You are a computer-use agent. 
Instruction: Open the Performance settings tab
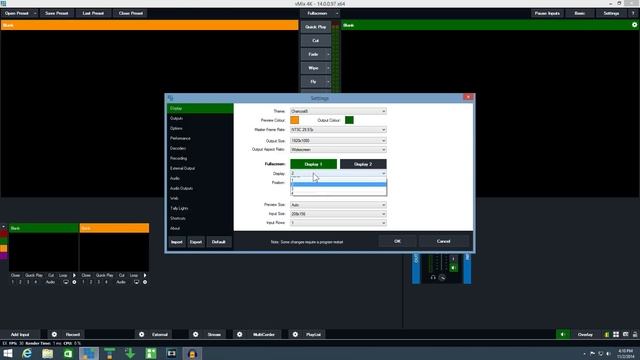(x=200, y=138)
